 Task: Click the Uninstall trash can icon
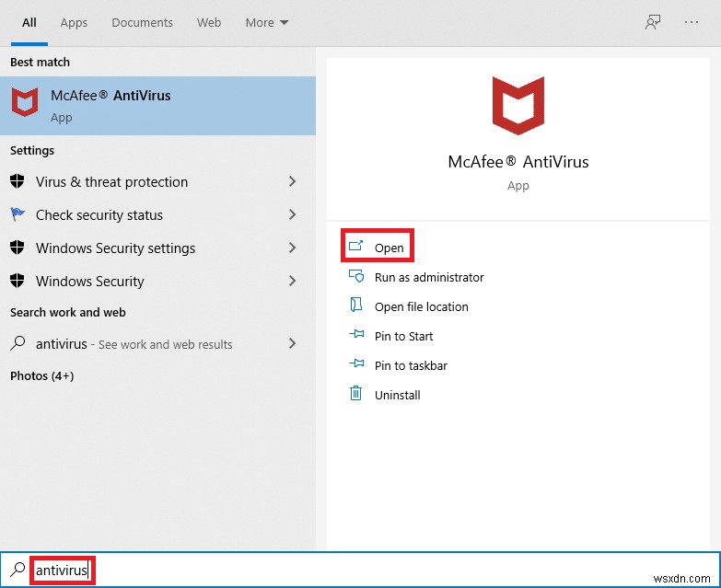(356, 393)
